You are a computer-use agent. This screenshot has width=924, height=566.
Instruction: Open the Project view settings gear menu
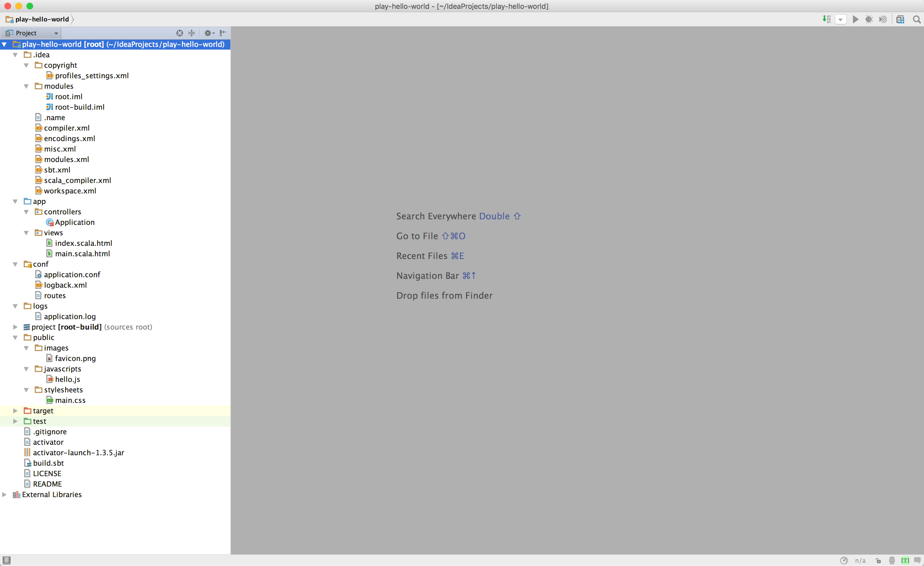coord(208,33)
